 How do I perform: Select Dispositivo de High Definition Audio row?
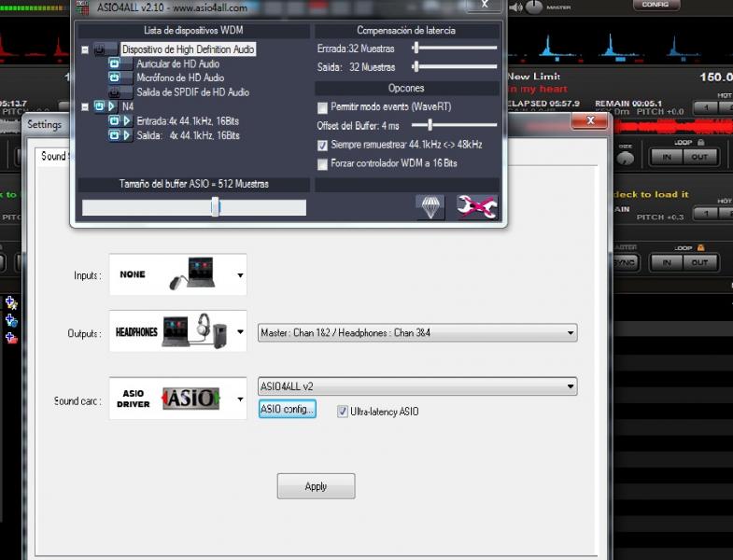click(x=188, y=49)
